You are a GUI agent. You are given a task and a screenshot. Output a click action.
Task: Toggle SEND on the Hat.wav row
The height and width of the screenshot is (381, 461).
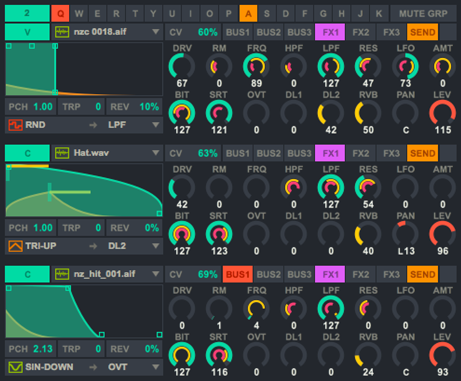pos(423,153)
